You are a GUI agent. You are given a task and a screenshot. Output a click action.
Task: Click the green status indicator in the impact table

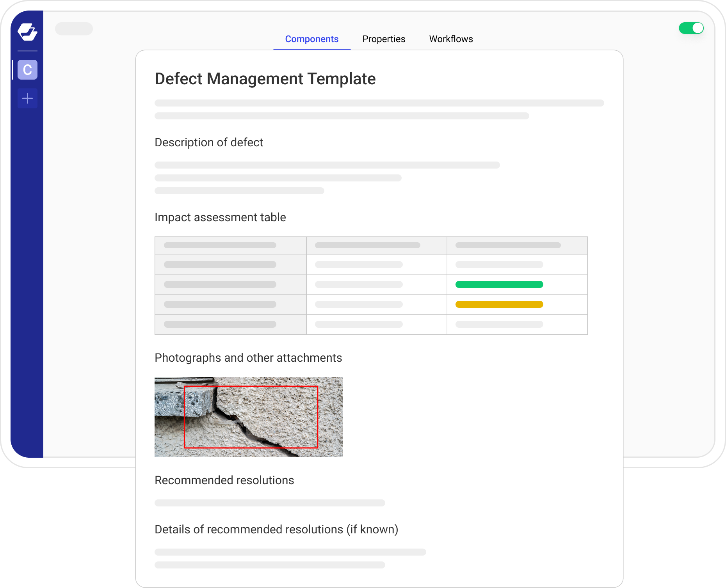(x=499, y=284)
